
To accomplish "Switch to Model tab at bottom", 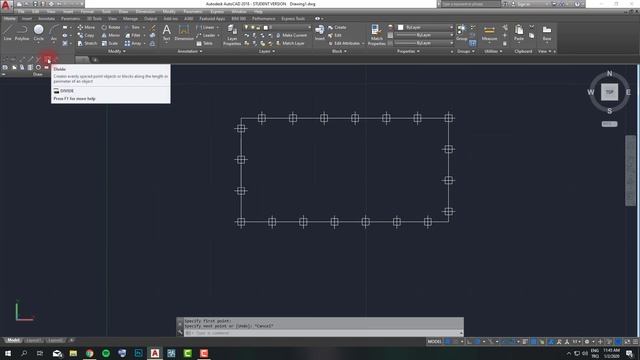I will [13, 340].
